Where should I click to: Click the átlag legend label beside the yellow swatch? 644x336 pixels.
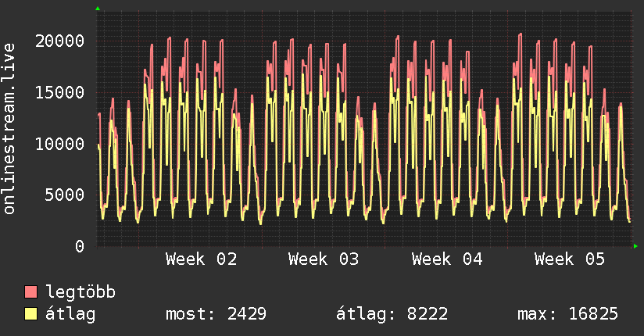(x=70, y=314)
